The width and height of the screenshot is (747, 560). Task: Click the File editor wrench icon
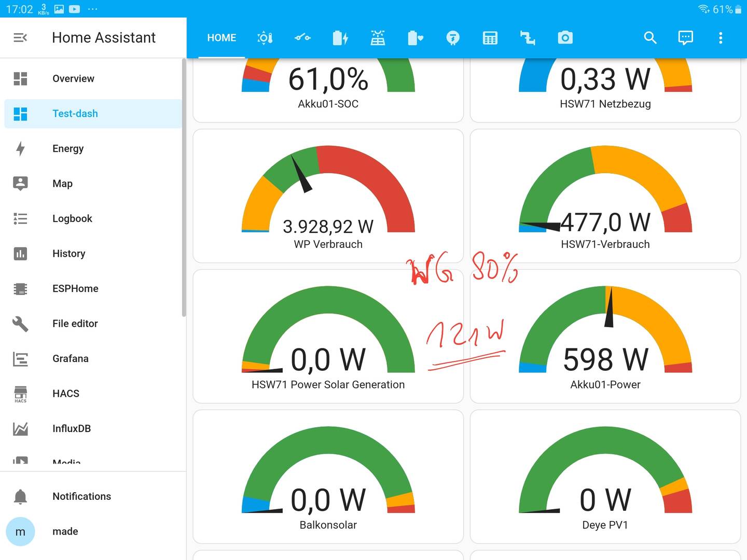[20, 324]
